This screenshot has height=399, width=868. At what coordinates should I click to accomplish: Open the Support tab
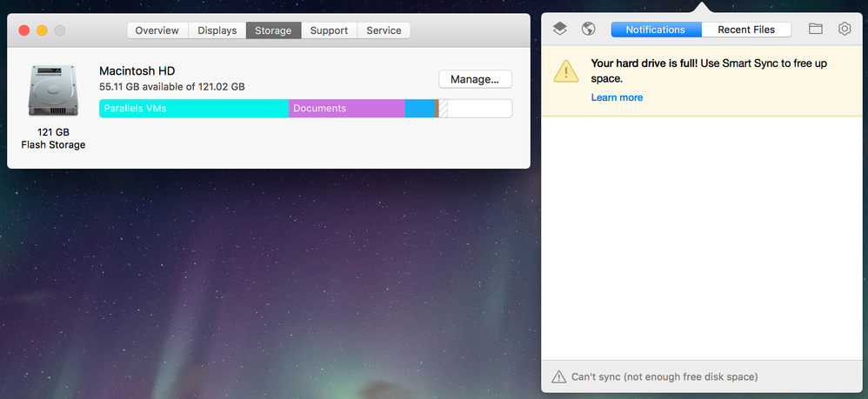329,30
